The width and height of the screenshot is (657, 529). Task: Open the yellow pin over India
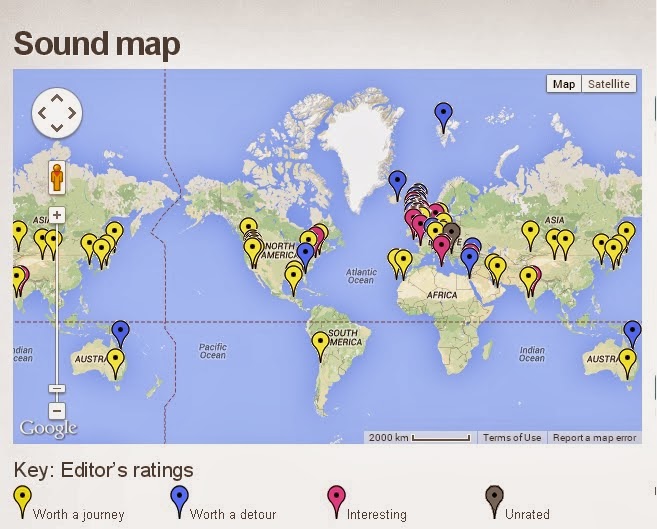point(528,277)
